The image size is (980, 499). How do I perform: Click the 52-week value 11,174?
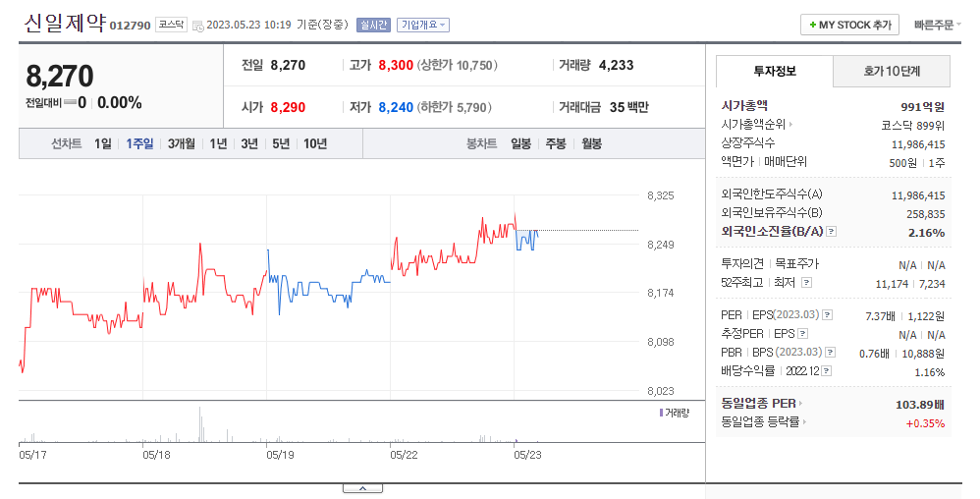892,284
